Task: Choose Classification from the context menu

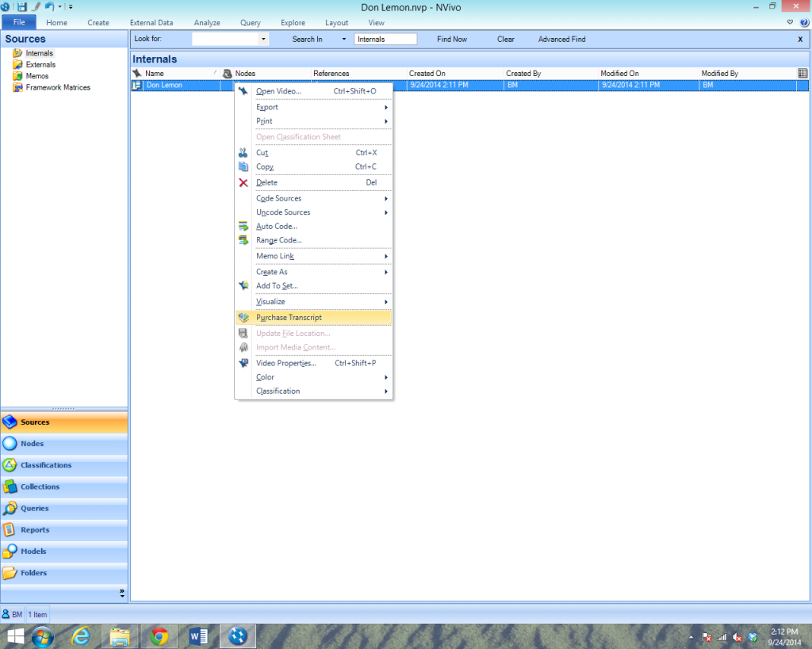Action: 314,391
